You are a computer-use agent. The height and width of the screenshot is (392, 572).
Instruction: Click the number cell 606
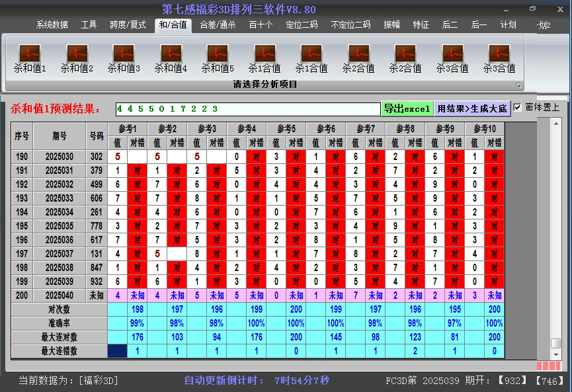click(x=97, y=198)
